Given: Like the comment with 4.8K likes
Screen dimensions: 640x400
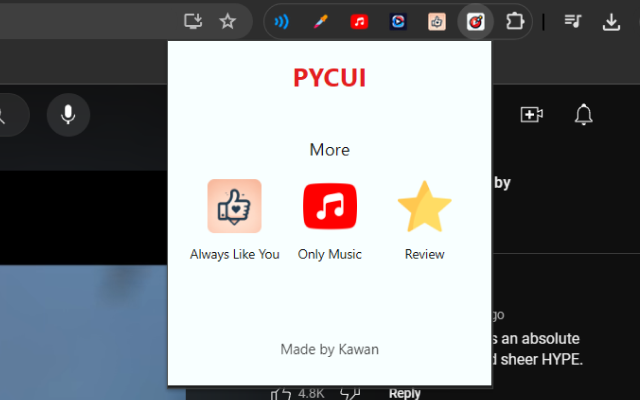Looking at the screenshot, I should coord(281,394).
